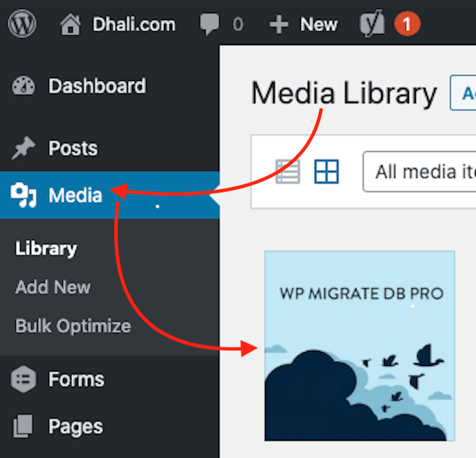Open the WP Migrate DB Pro thumbnail

coord(360,346)
